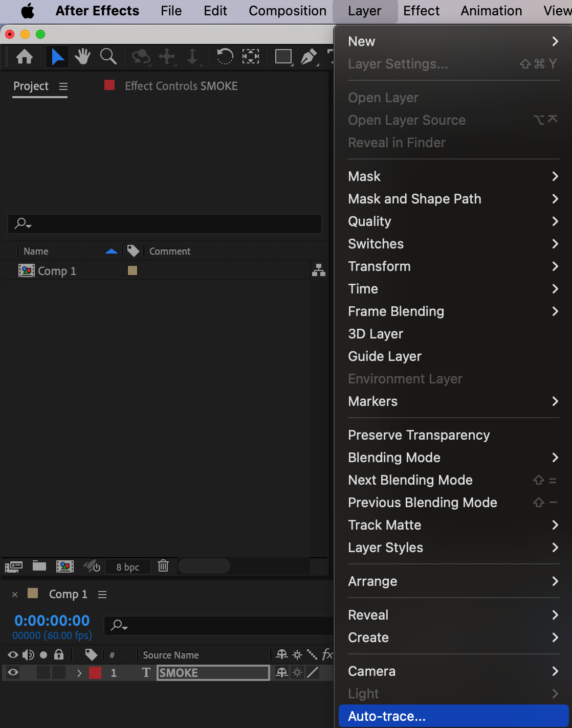Select the Pan camera tool

point(167,56)
